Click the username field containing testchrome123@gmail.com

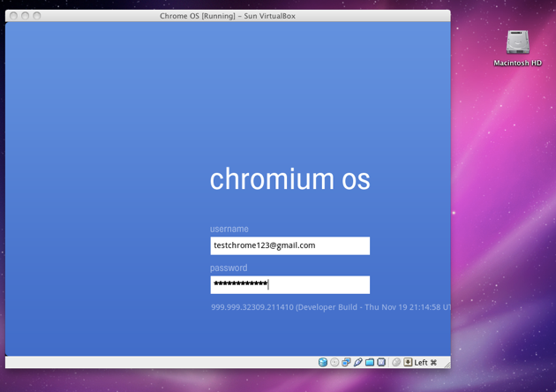point(290,245)
